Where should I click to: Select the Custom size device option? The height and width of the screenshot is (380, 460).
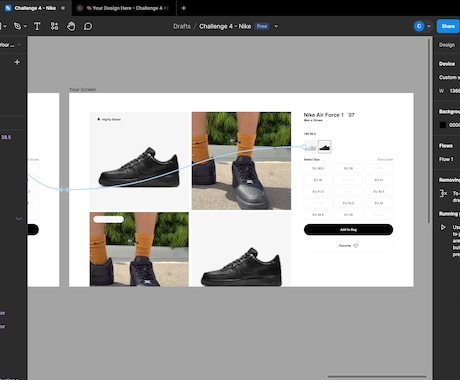449,77
